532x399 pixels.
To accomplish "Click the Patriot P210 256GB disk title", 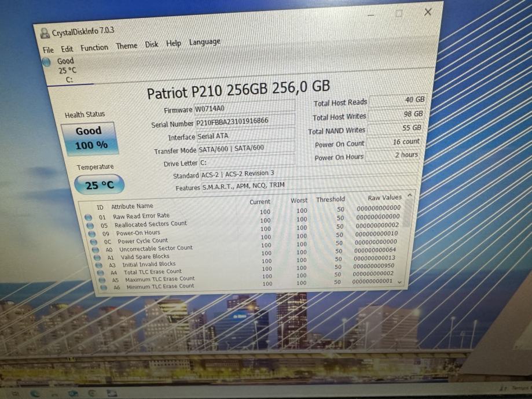I will pyautogui.click(x=238, y=89).
